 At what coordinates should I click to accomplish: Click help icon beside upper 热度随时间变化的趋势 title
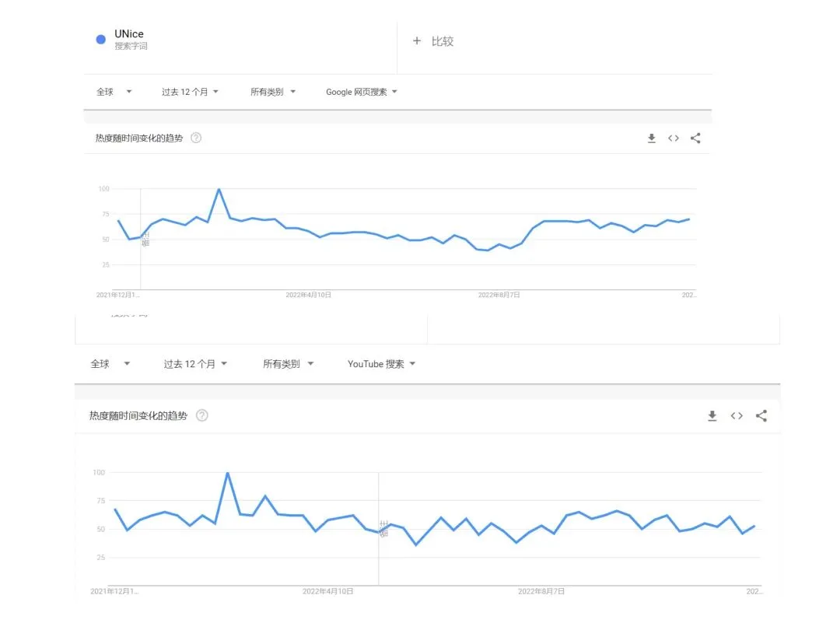[196, 138]
